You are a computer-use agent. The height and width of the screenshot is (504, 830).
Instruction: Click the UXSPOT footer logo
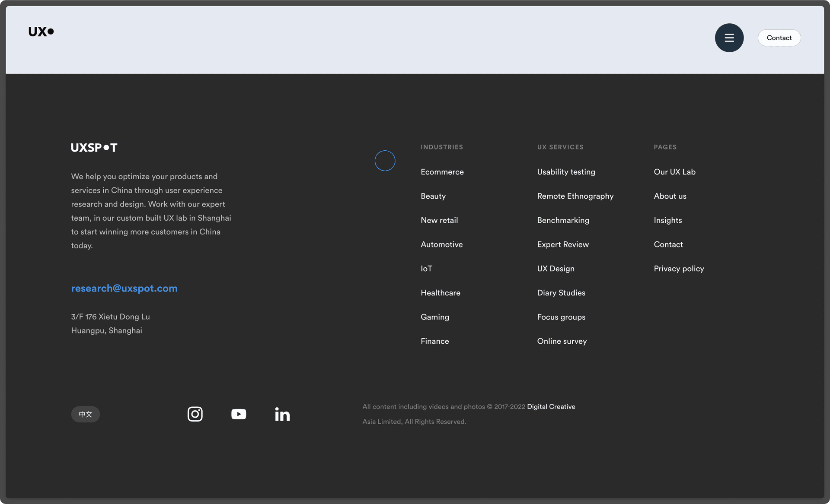(x=94, y=147)
